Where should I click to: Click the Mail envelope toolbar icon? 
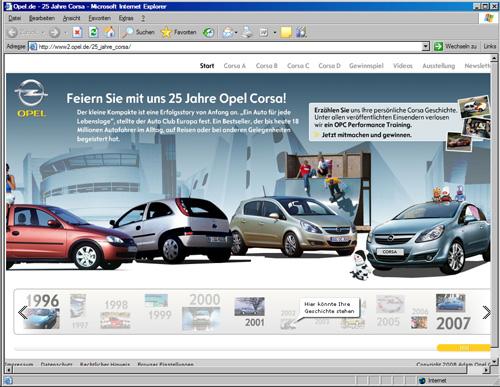[x=228, y=32]
